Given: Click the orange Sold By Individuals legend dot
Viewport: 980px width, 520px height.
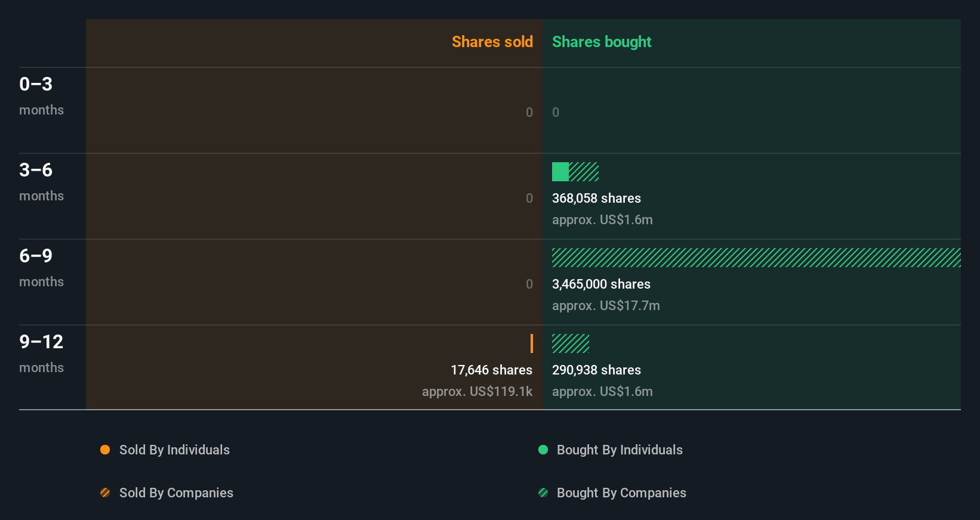Looking at the screenshot, I should tap(105, 450).
